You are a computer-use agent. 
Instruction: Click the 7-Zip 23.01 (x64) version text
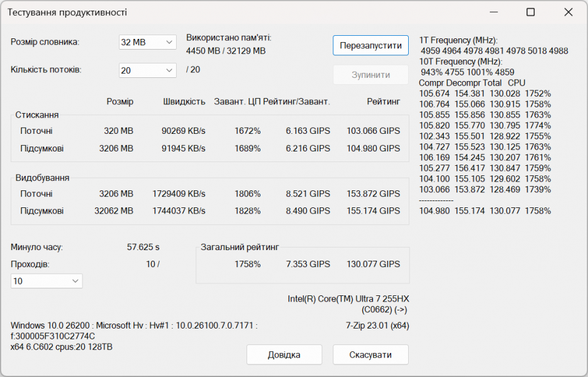point(377,325)
